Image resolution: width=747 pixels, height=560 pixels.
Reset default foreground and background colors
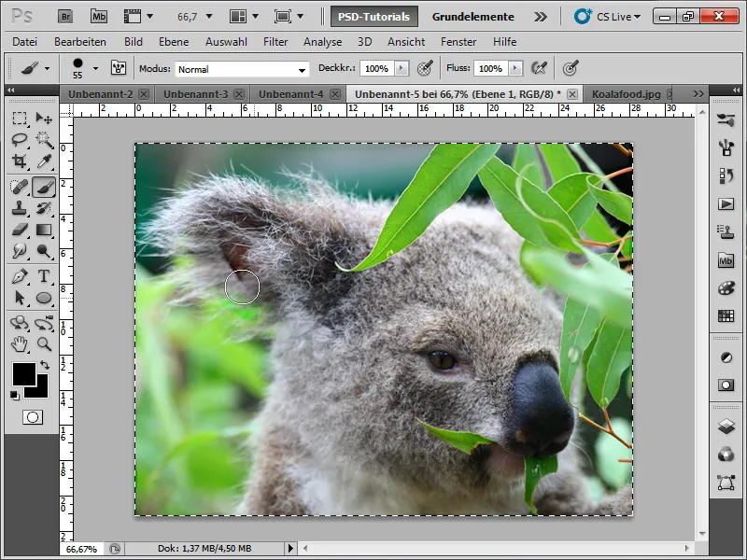(x=15, y=395)
